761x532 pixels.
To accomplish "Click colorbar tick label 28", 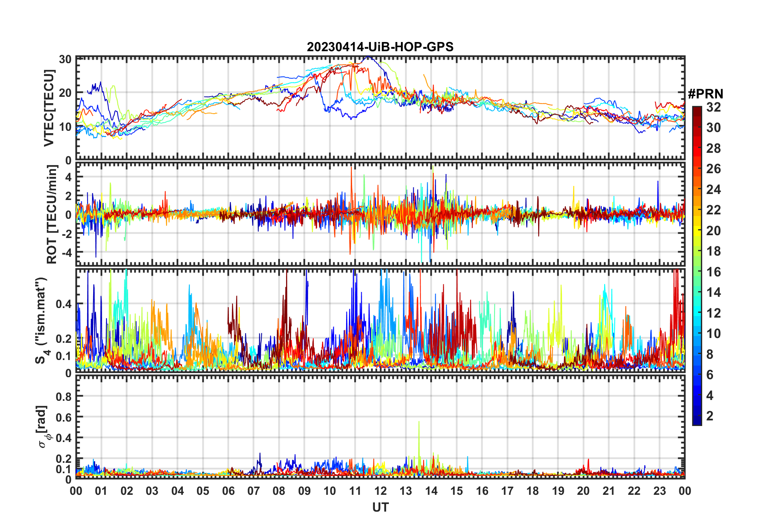I will [713, 148].
